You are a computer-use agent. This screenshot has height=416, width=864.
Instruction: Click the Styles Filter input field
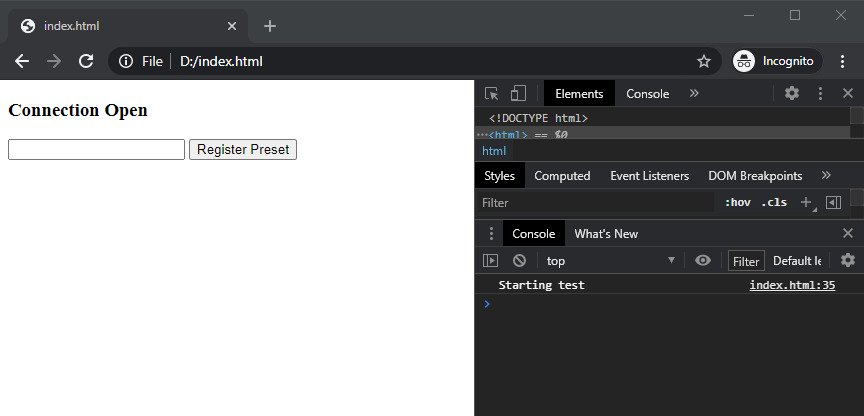click(x=594, y=203)
